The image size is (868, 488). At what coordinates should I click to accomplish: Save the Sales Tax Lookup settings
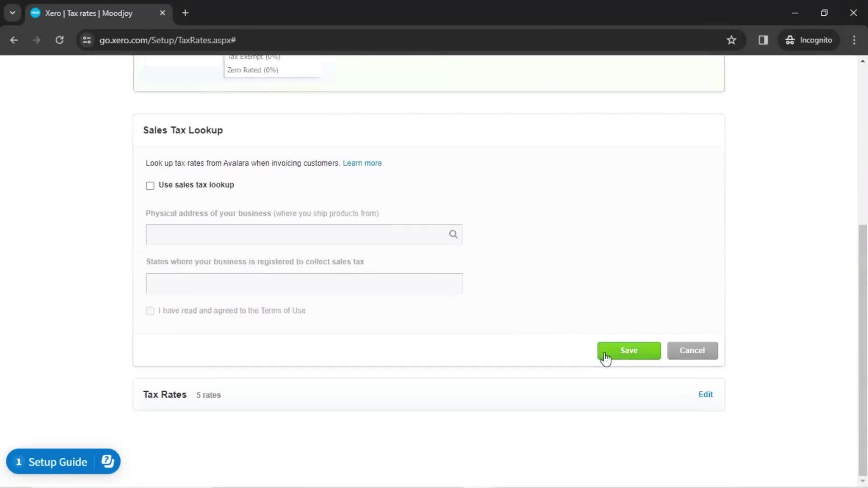(629, 351)
